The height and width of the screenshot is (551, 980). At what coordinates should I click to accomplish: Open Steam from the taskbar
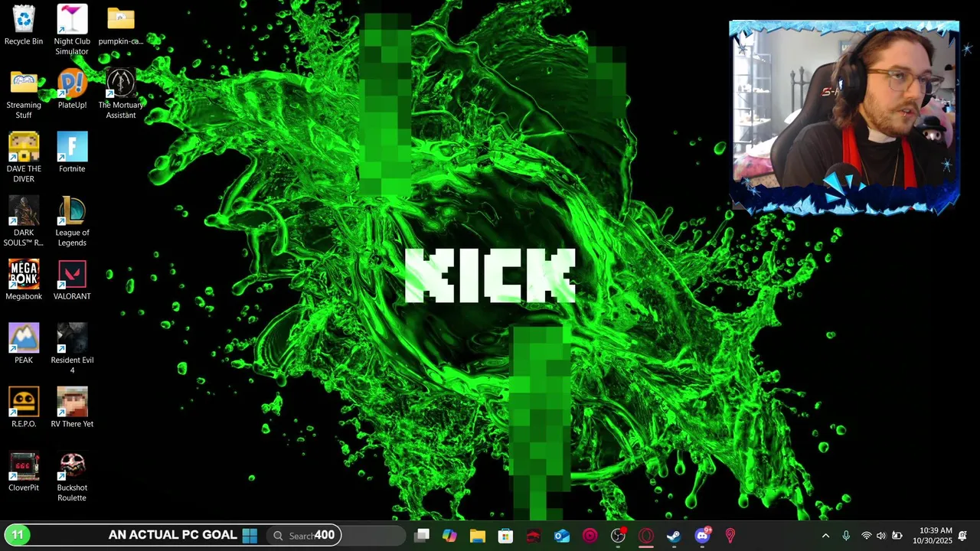(x=674, y=536)
